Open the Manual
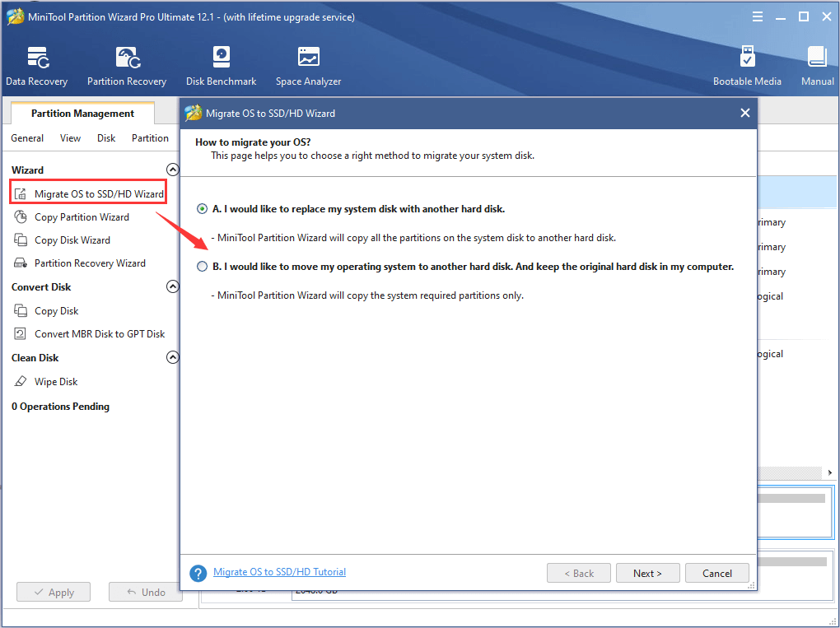The image size is (840, 628). pyautogui.click(x=818, y=67)
